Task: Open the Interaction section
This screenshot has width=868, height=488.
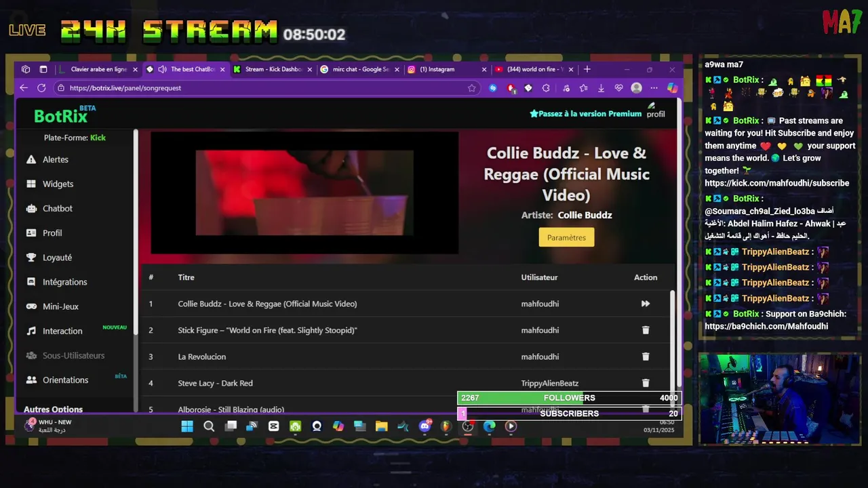Action: pos(54,331)
